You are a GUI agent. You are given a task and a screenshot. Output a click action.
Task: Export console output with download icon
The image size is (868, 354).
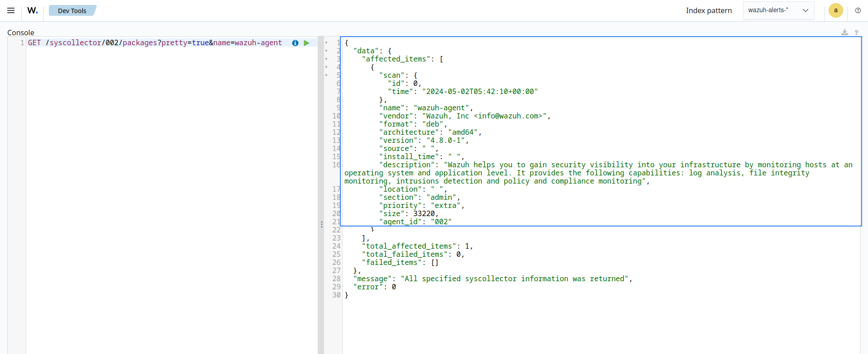[844, 33]
